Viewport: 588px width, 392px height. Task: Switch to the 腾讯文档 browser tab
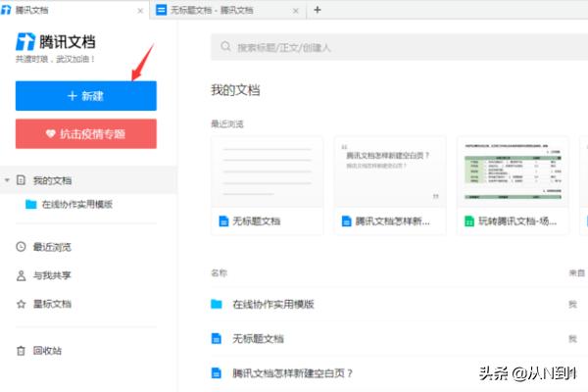click(73, 10)
